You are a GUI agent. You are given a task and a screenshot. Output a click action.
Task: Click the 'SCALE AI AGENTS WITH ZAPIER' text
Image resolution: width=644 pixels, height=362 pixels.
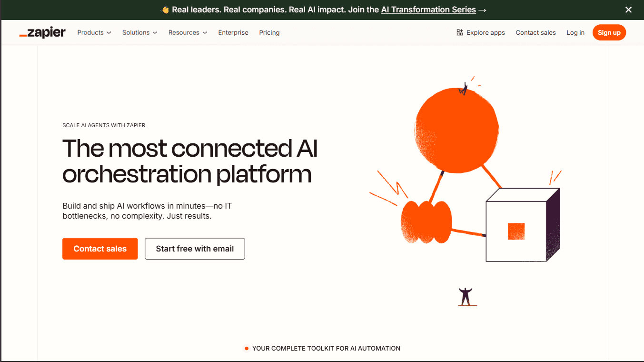[104, 125]
